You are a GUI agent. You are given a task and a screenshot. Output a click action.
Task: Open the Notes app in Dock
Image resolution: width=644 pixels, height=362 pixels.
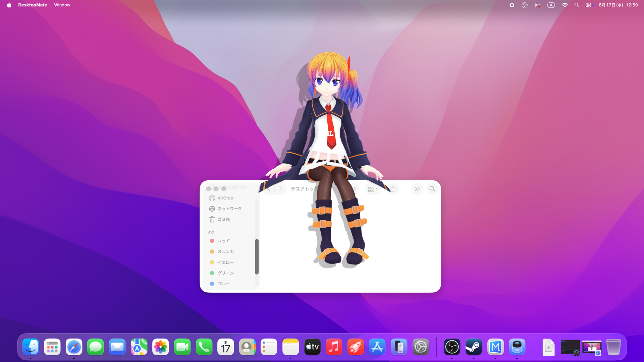point(290,347)
